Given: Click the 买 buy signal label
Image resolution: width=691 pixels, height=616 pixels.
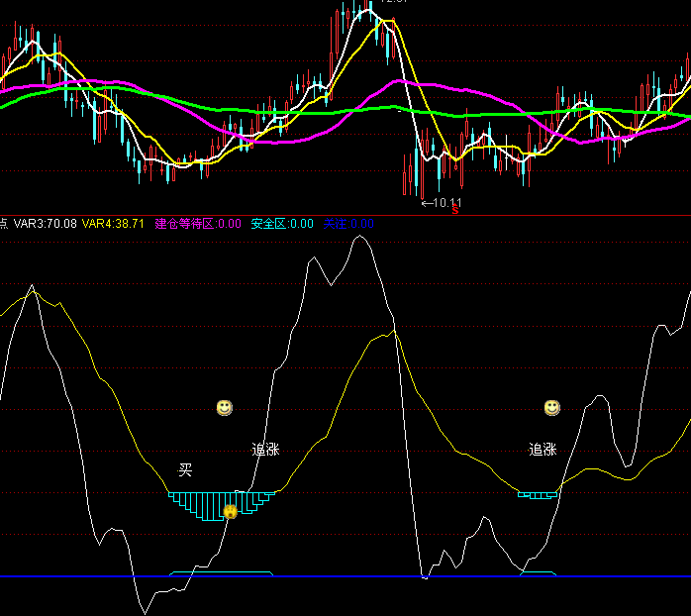Looking at the screenshot, I should coord(185,469).
